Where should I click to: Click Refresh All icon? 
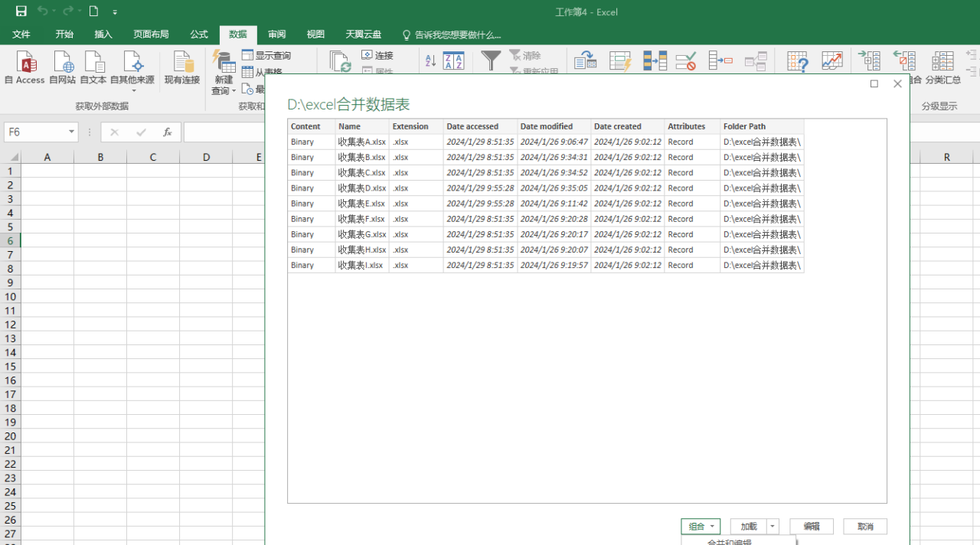[x=340, y=62]
